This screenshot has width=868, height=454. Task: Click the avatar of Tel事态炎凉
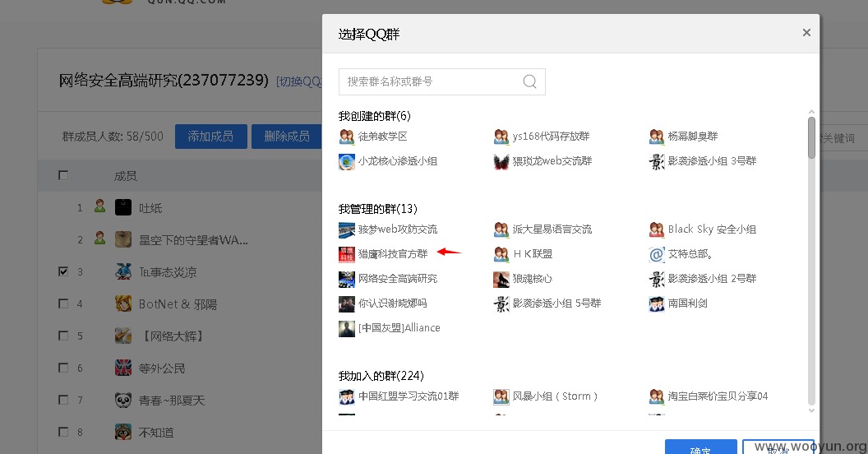[123, 271]
